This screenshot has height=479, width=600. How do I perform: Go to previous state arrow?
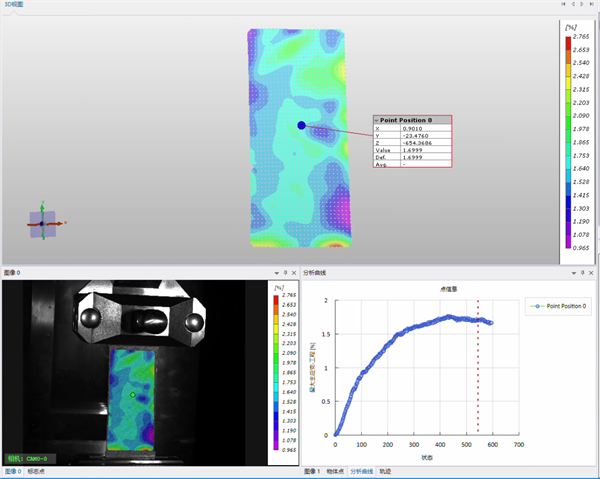[x=573, y=4]
